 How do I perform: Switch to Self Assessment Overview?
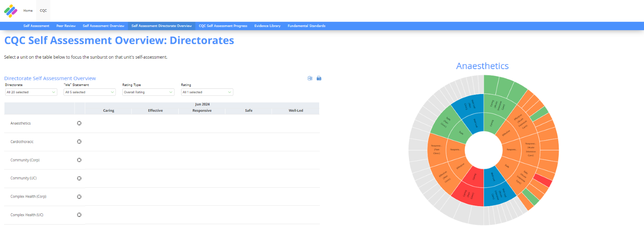[x=103, y=26]
